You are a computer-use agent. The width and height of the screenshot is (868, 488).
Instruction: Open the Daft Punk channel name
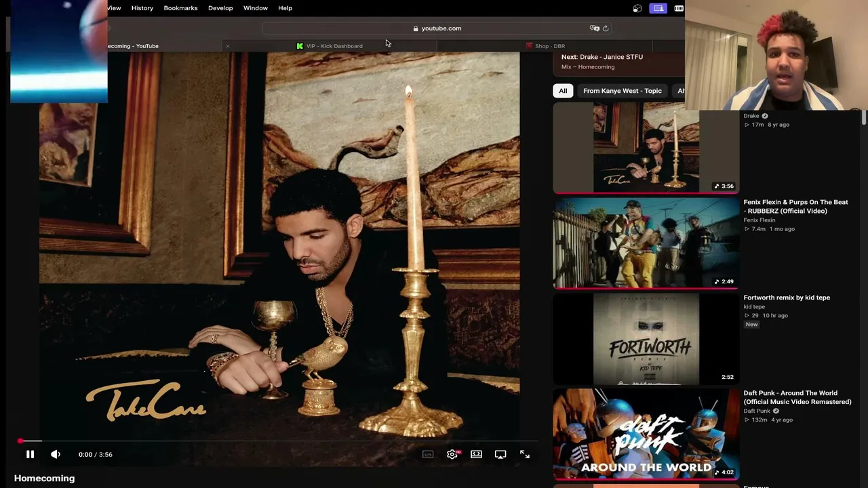(x=757, y=411)
